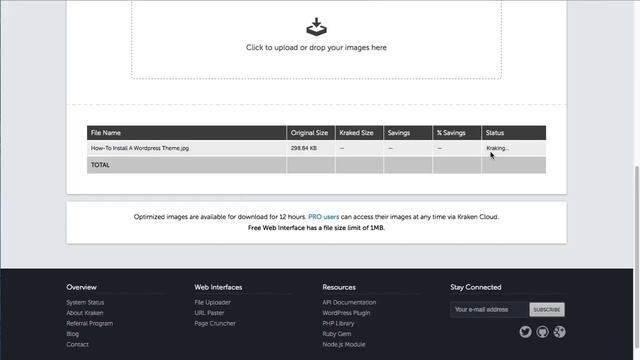Open Ruby Gem link
Screen dimensions: 640x360
coord(337,334)
